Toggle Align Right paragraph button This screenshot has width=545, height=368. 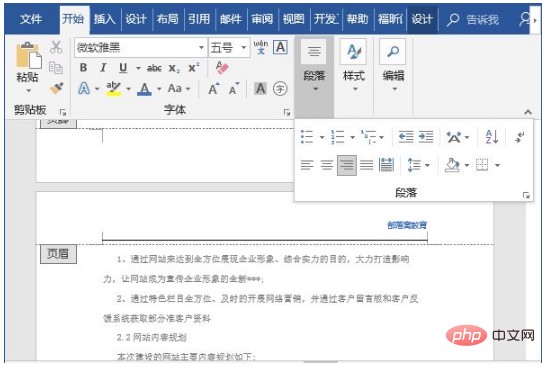click(x=347, y=165)
